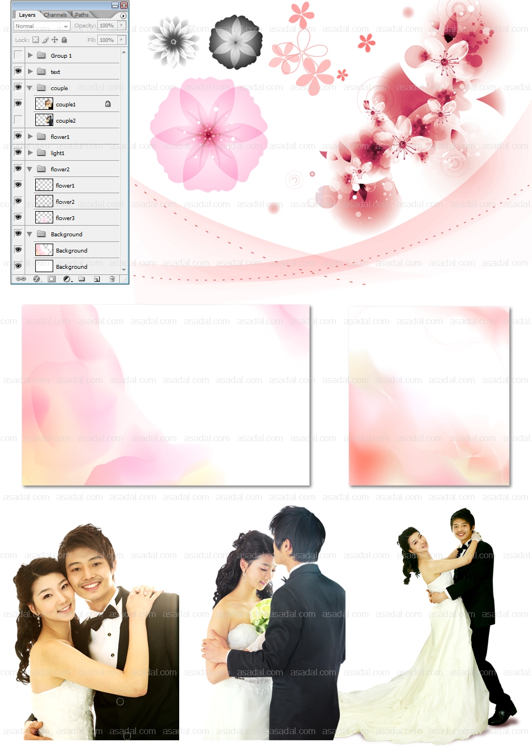Select the flower3 layer thumbnail

point(44,218)
